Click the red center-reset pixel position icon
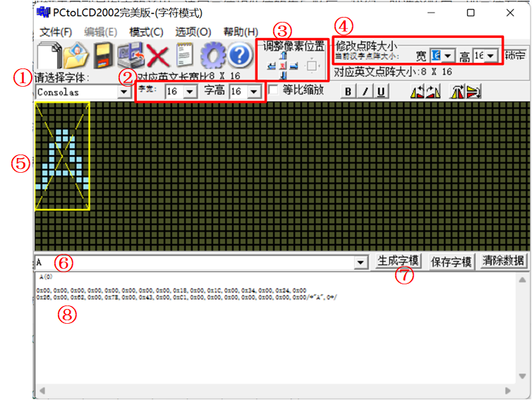 (283, 66)
